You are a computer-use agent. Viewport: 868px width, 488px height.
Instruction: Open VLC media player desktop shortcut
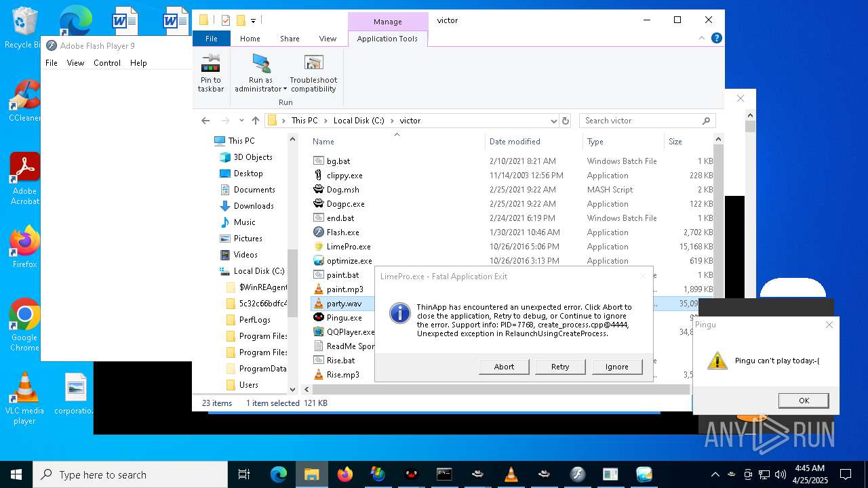click(x=24, y=399)
